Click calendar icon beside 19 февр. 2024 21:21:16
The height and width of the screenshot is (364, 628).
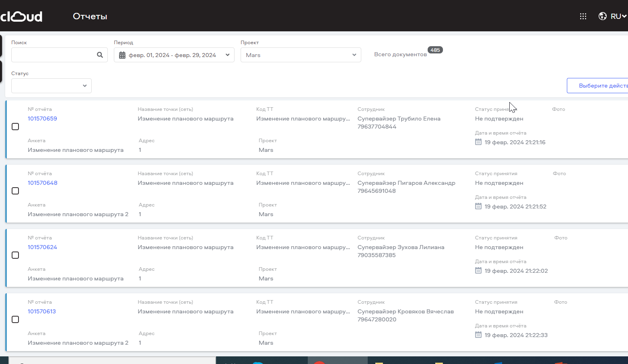click(478, 142)
